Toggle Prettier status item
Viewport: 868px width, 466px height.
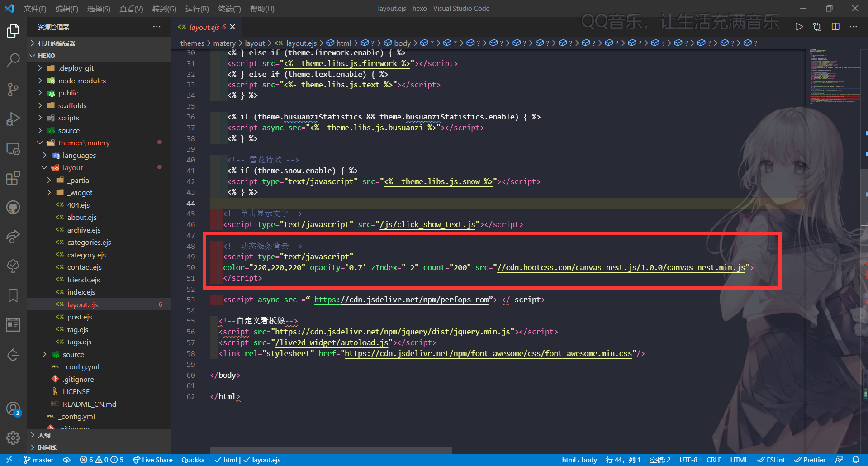[x=810, y=460]
